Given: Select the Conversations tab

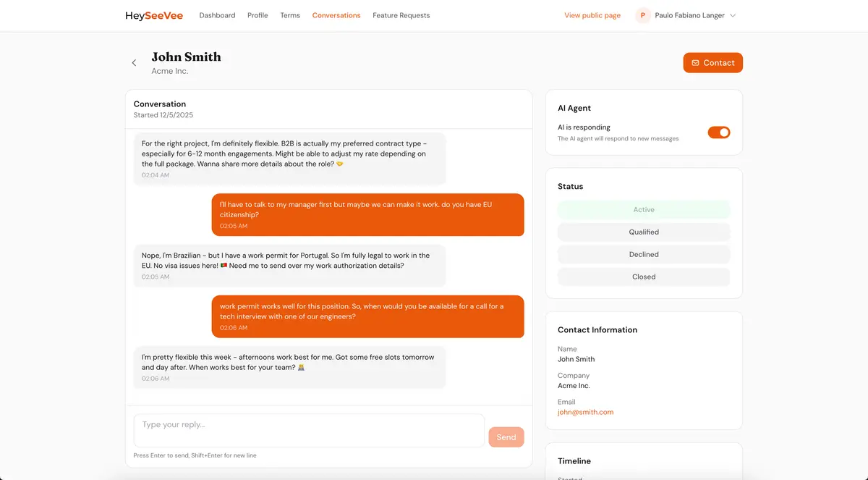Looking at the screenshot, I should pos(336,14).
